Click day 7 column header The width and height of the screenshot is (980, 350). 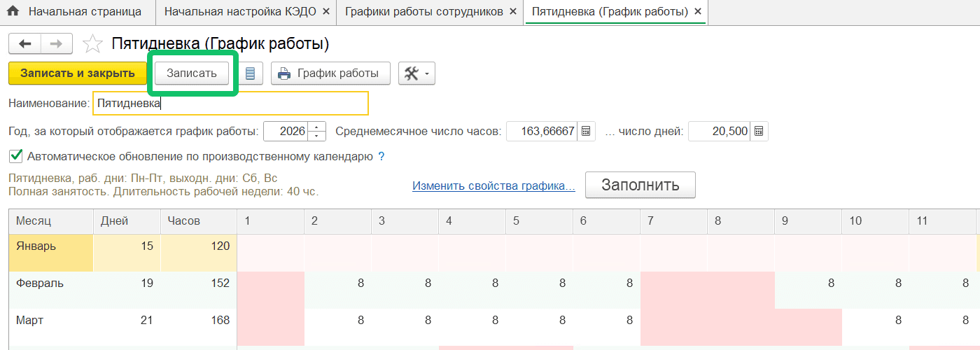pos(673,221)
